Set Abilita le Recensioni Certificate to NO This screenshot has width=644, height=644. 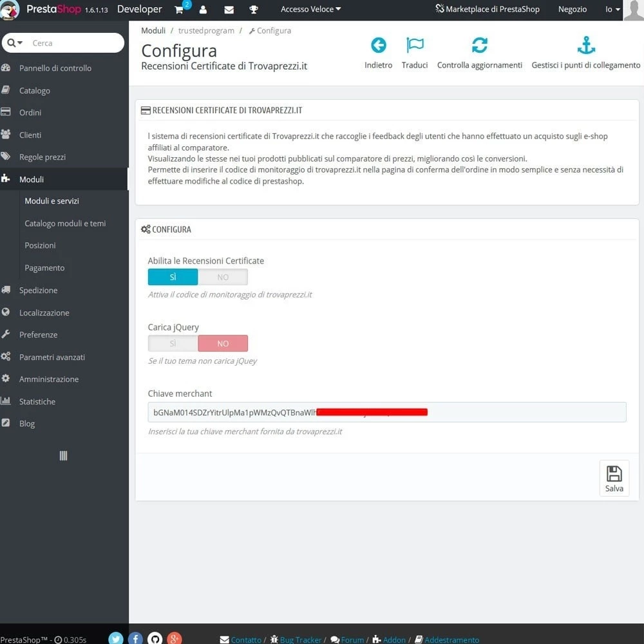(223, 277)
